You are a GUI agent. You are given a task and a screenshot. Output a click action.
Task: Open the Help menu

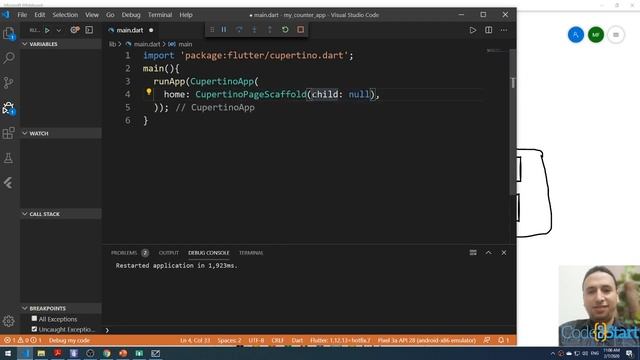186,15
